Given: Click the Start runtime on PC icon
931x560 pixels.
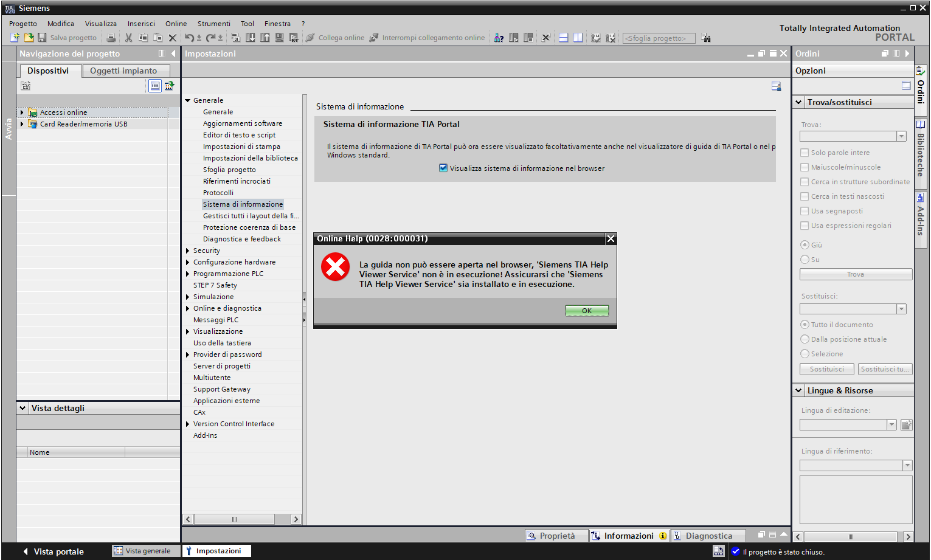Looking at the screenshot, I should point(294,38).
